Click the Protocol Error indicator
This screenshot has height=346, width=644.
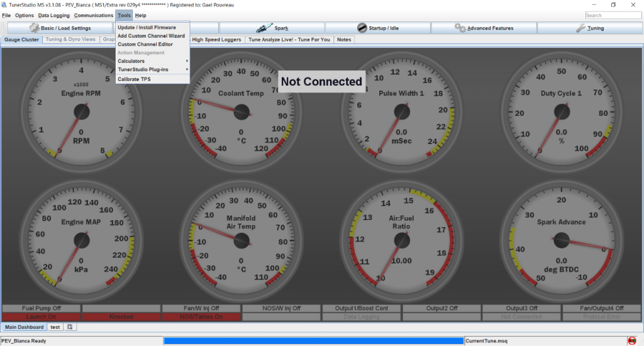tap(602, 317)
